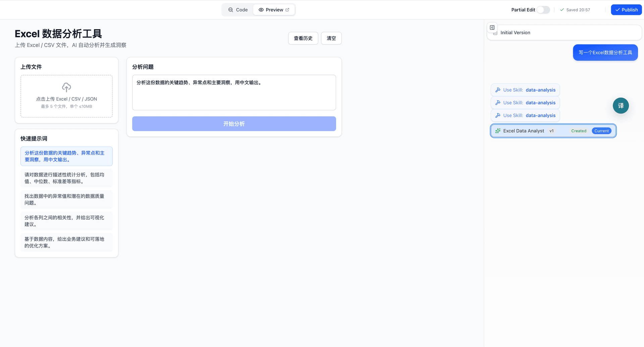Click the magnifier icon in Code tab

[230, 10]
